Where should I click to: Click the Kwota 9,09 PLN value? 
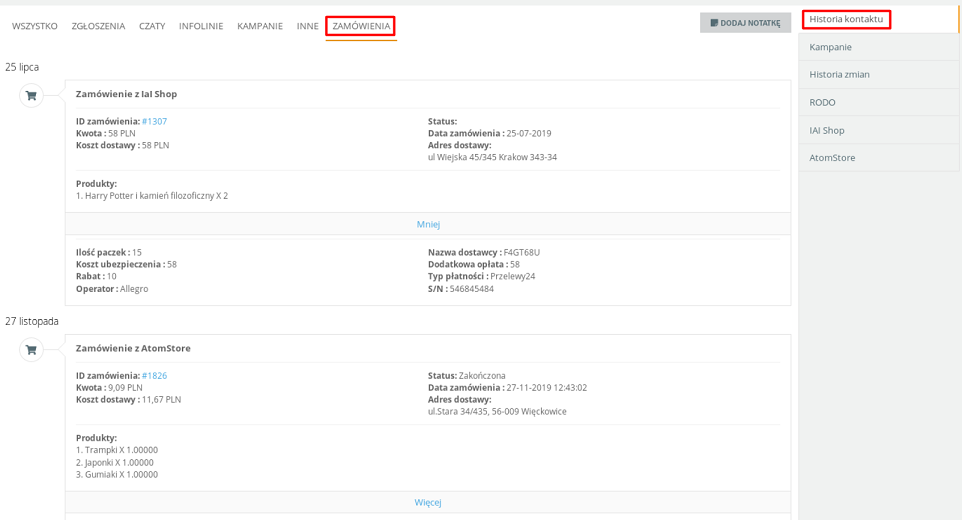pyautogui.click(x=125, y=388)
